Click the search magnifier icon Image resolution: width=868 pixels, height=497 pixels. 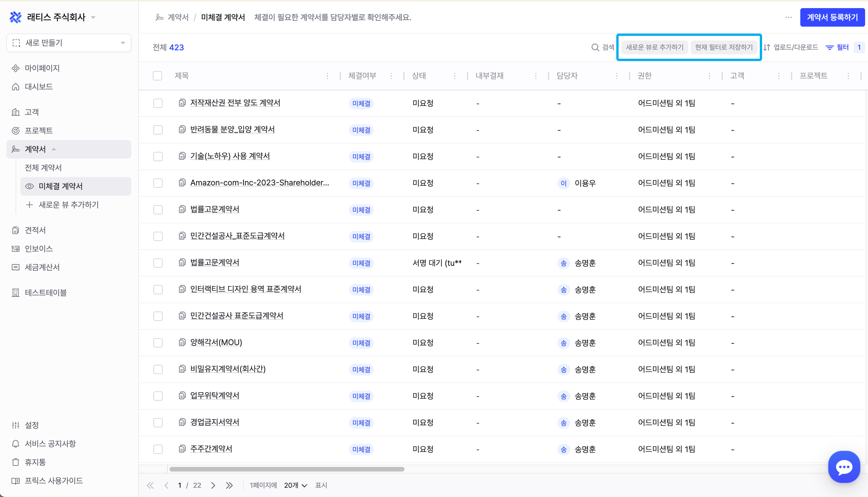595,47
